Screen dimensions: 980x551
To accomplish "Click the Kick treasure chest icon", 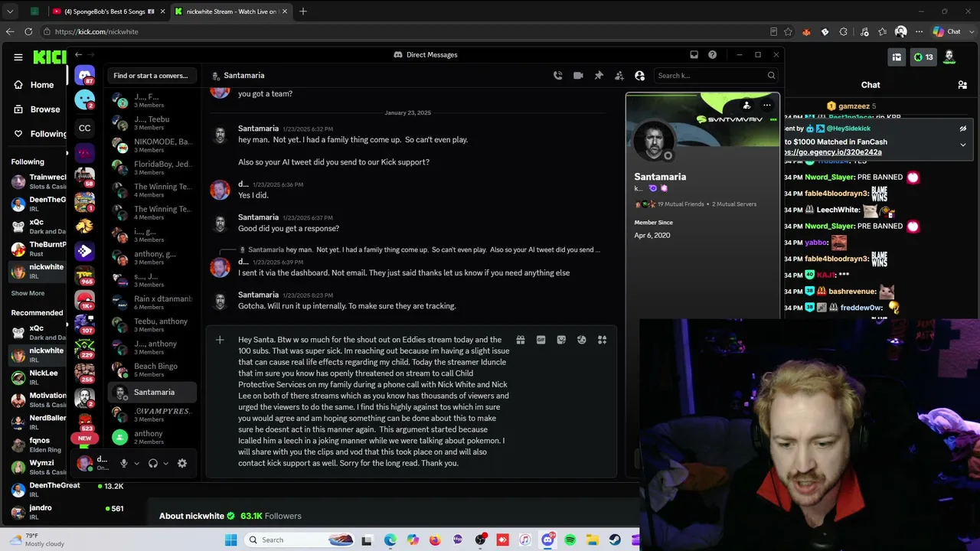I will pos(897,57).
